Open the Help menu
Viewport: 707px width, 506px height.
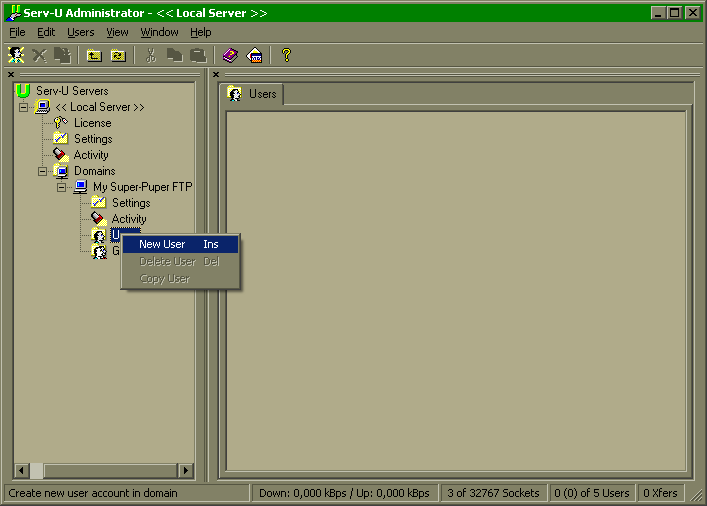point(201,32)
